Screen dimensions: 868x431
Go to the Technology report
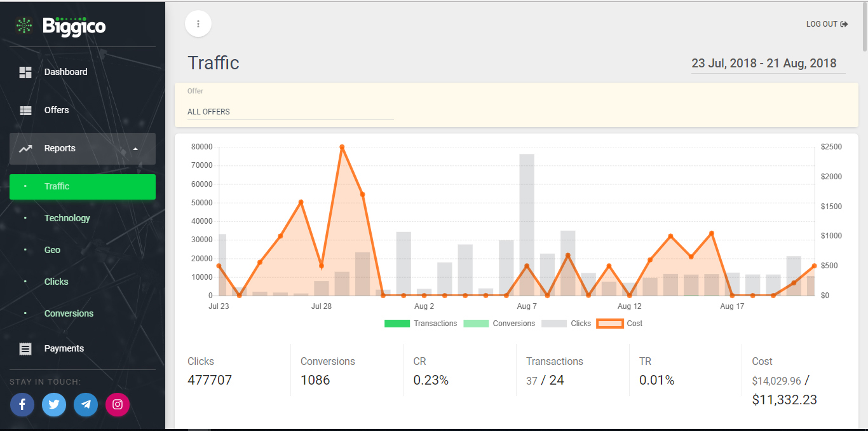click(67, 218)
